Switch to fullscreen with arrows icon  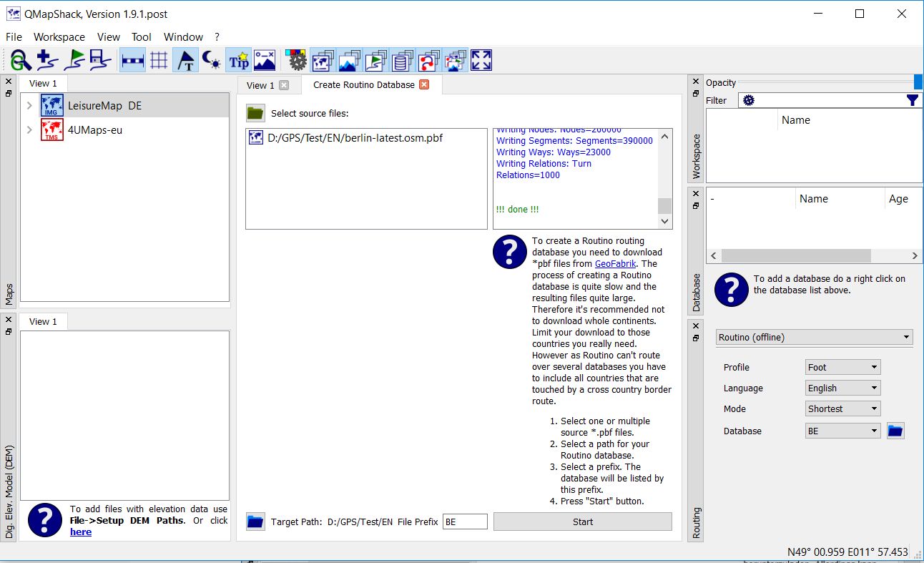482,60
